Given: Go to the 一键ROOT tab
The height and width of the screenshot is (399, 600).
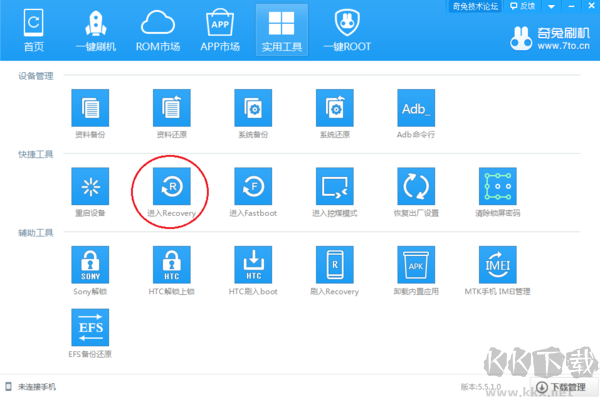Looking at the screenshot, I should pyautogui.click(x=347, y=31).
